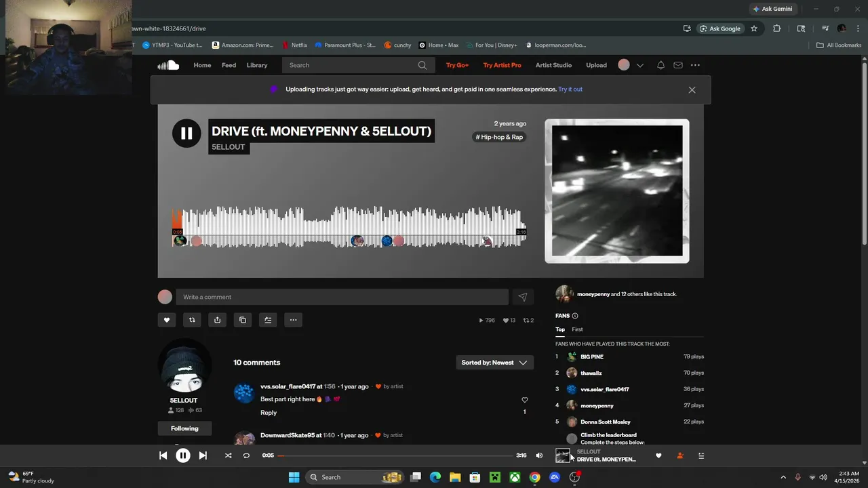The width and height of the screenshot is (868, 488).
Task: Open Microsoft Edge from the taskbar
Action: [x=435, y=477]
